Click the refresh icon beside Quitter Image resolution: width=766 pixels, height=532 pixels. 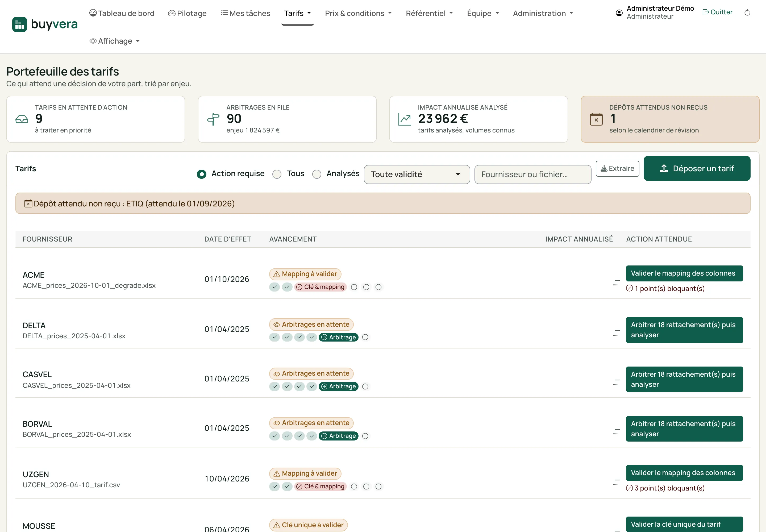[x=747, y=13]
